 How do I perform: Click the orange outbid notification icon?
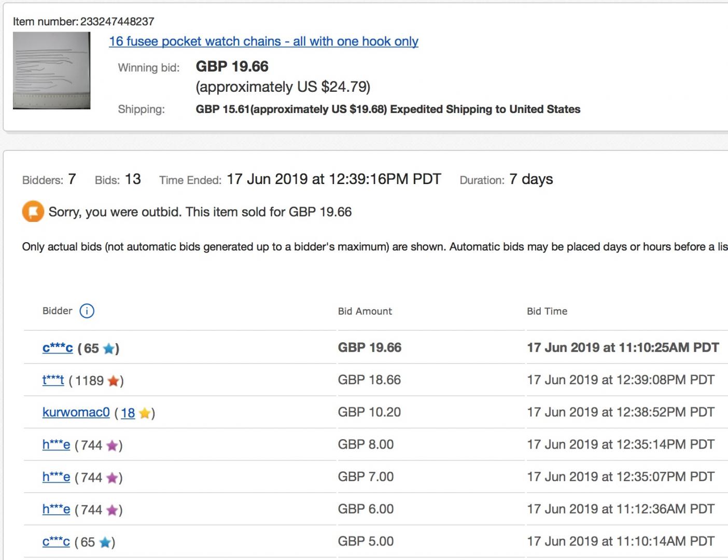tap(33, 212)
